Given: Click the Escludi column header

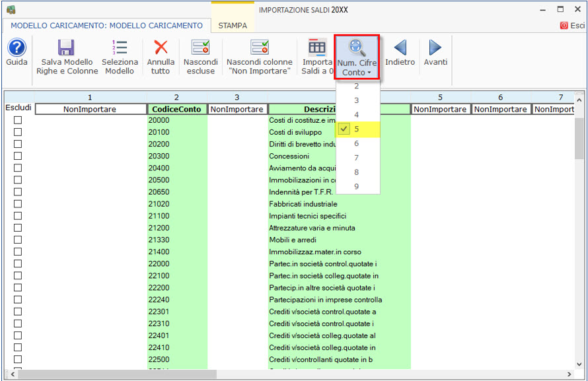Looking at the screenshot, I should pyautogui.click(x=18, y=108).
